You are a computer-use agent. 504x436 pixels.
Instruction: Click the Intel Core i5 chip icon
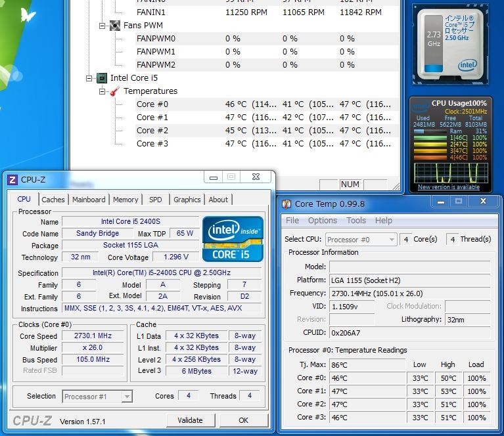click(102, 78)
